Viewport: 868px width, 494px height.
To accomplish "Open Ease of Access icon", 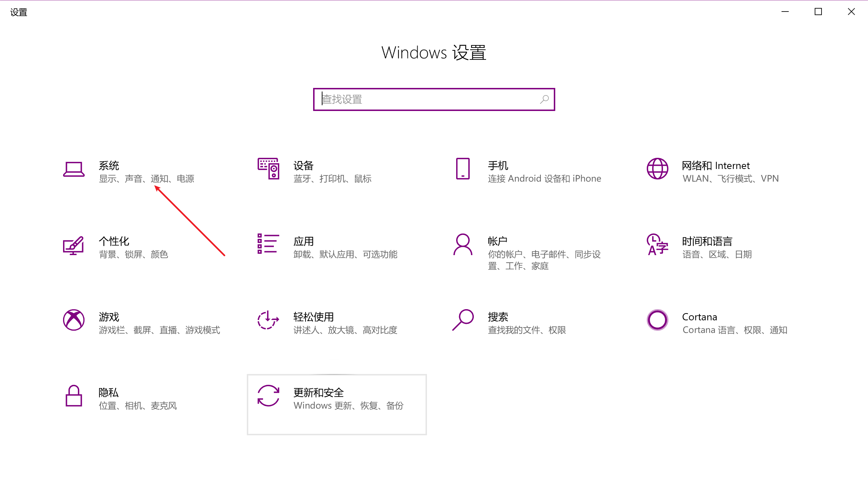I will click(x=268, y=320).
